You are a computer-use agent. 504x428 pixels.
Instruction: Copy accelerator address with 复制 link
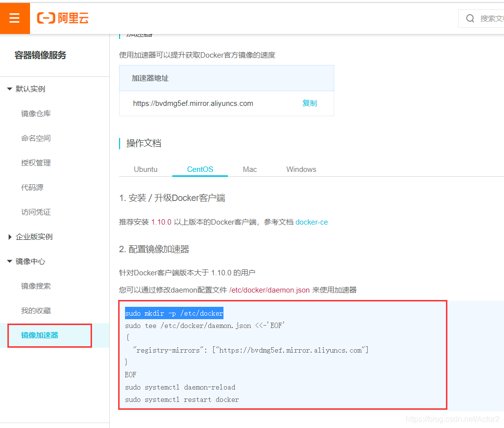(310, 103)
